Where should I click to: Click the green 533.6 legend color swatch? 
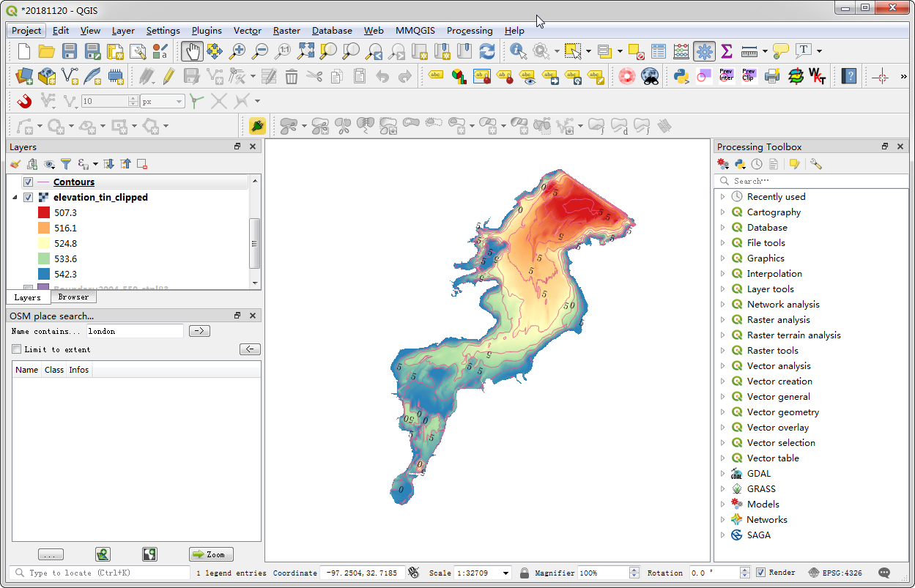point(43,258)
